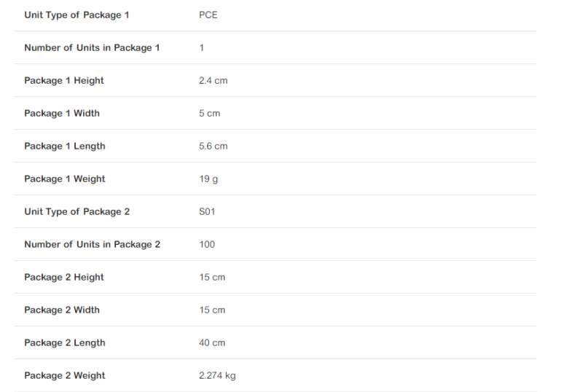Select the 2.4 cm height value
The width and height of the screenshot is (583, 392).
pyautogui.click(x=213, y=80)
